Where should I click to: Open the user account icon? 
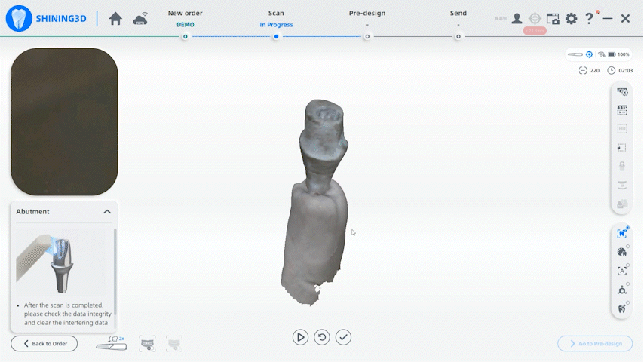517,19
